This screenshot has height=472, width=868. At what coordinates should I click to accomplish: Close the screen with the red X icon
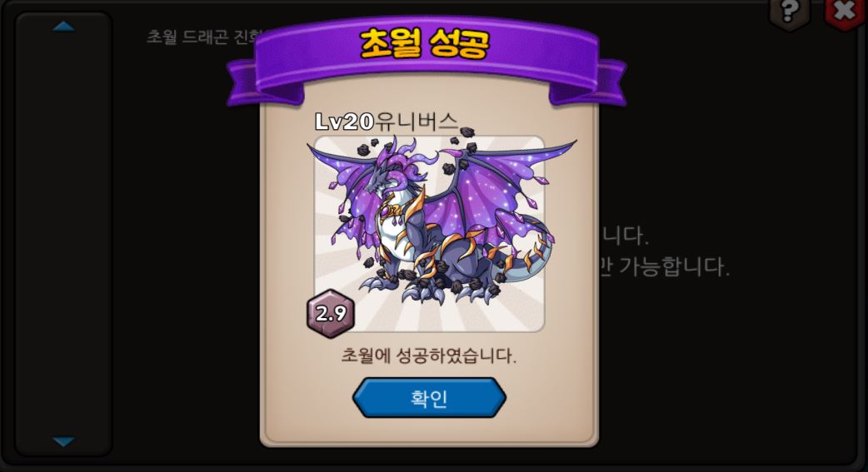[845, 13]
